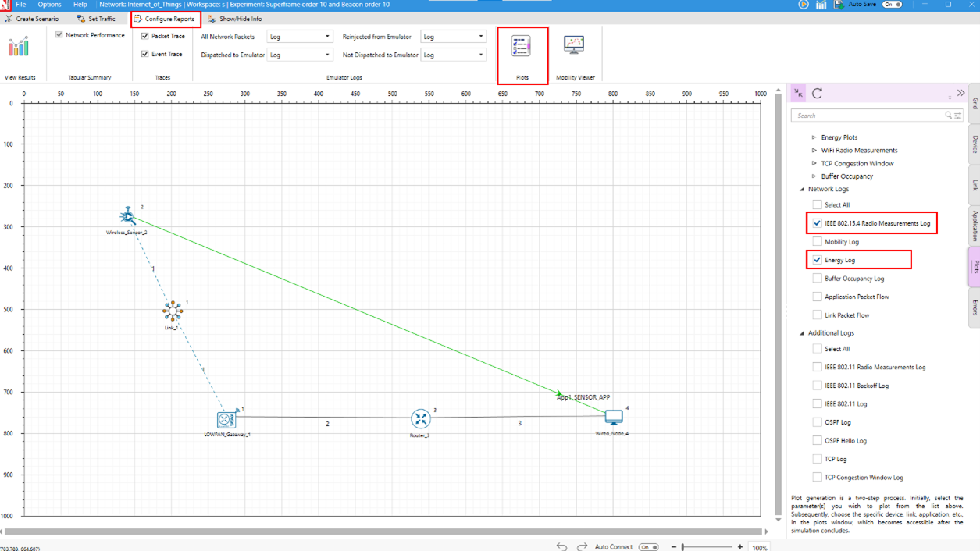980x551 pixels.
Task: Select the LOWPAN_Gateway_1 device icon
Action: [226, 420]
